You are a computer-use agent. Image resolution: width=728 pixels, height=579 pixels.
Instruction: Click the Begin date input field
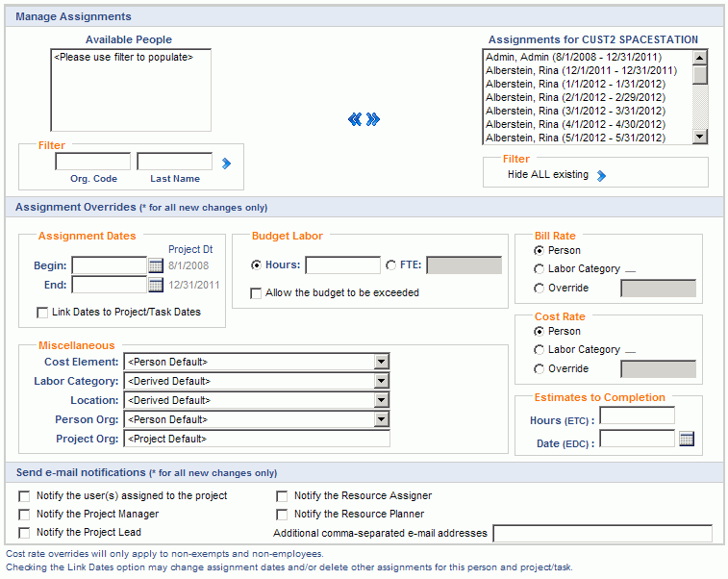click(x=109, y=265)
